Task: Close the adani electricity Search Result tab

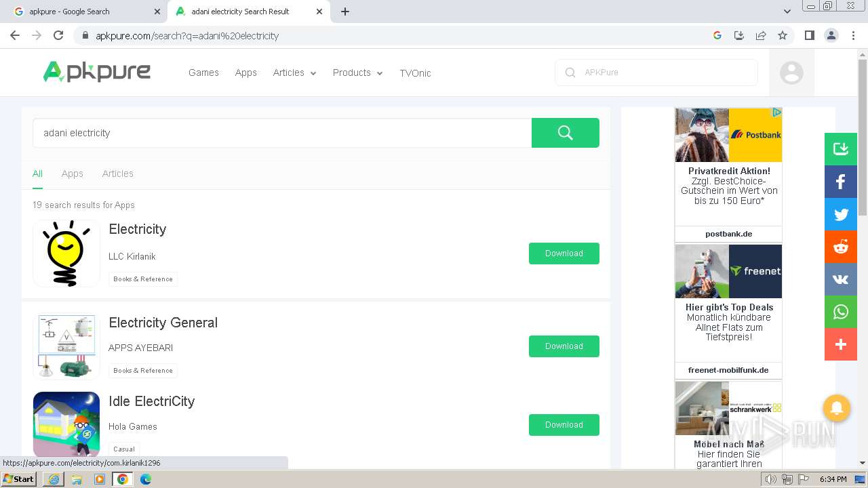Action: tap(319, 12)
